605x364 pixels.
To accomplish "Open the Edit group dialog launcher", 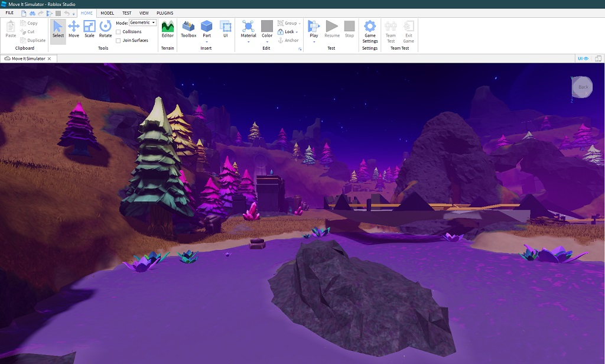I will tap(300, 49).
